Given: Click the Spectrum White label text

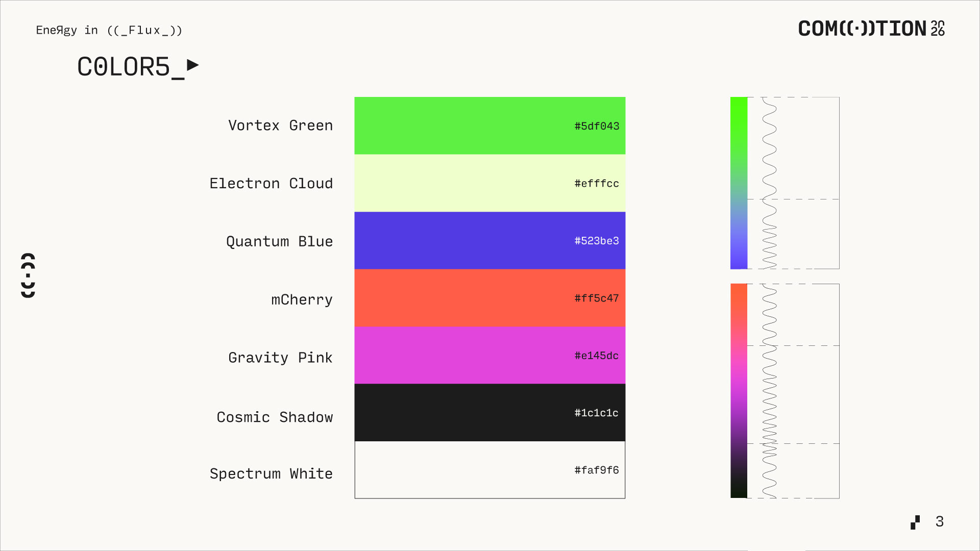Looking at the screenshot, I should click(271, 473).
